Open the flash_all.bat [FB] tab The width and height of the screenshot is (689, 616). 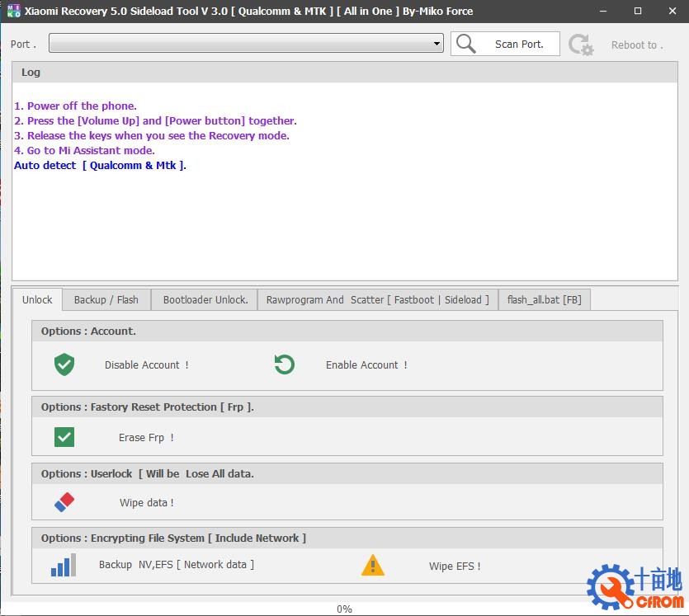tap(544, 299)
